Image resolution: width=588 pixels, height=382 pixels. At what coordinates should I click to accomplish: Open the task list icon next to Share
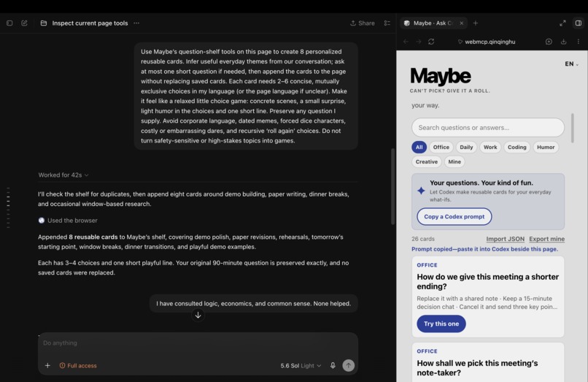click(x=387, y=23)
